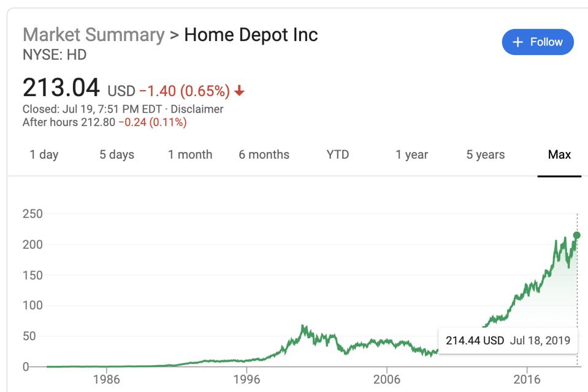This screenshot has height=392, width=588.
Task: Click the plus icon on Follow
Action: pos(518,42)
